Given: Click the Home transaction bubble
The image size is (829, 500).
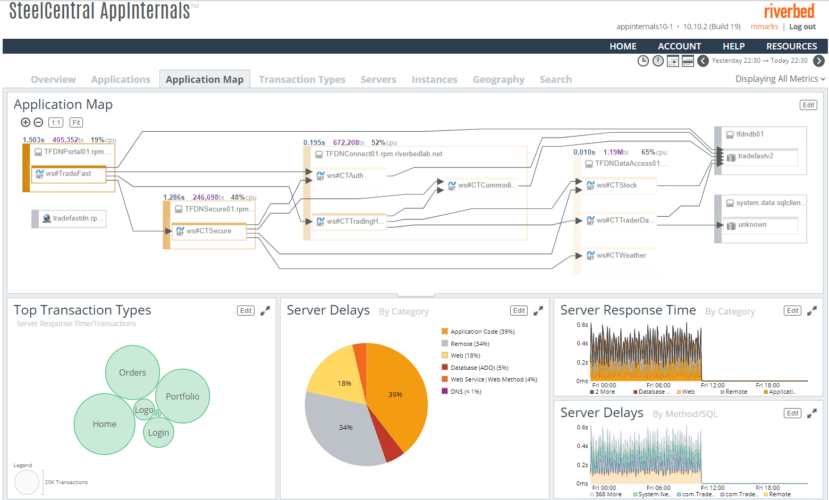Looking at the screenshot, I should 104,424.
